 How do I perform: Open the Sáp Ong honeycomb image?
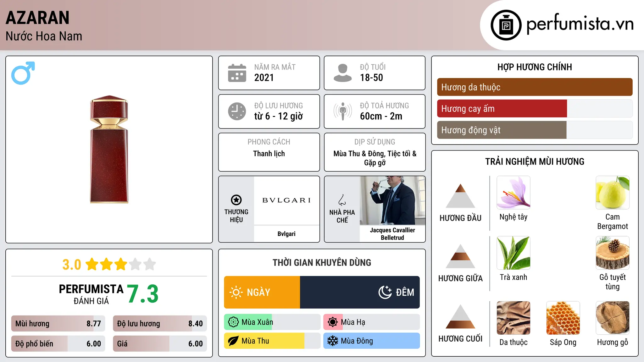(x=563, y=318)
